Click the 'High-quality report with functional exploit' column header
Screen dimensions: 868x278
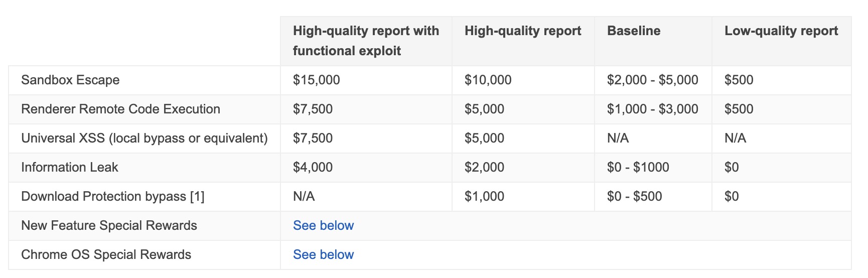point(366,41)
